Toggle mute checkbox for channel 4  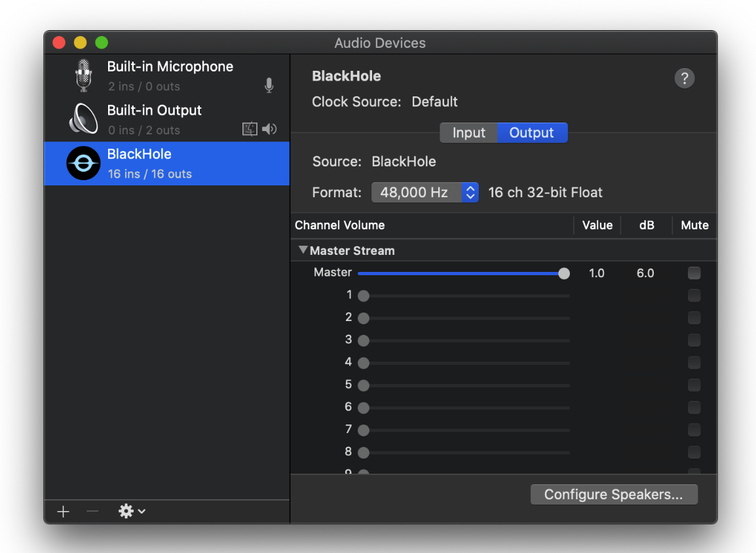(x=694, y=362)
